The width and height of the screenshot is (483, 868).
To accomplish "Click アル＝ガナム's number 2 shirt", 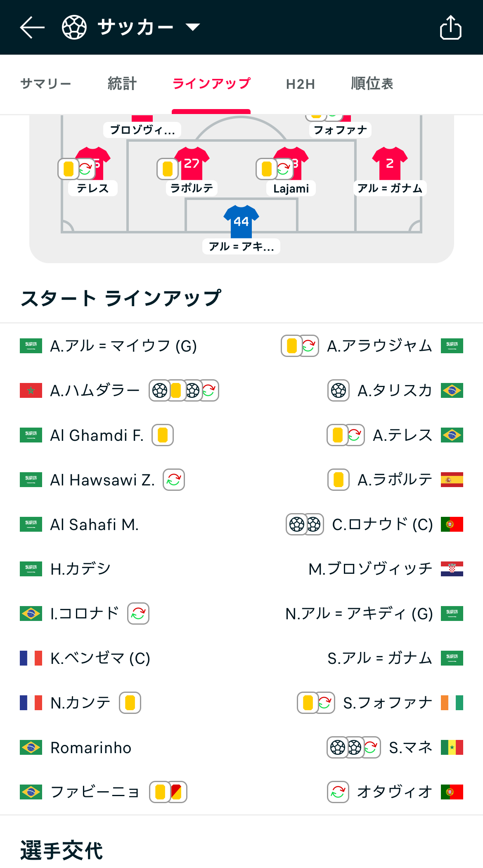I will coord(390,163).
